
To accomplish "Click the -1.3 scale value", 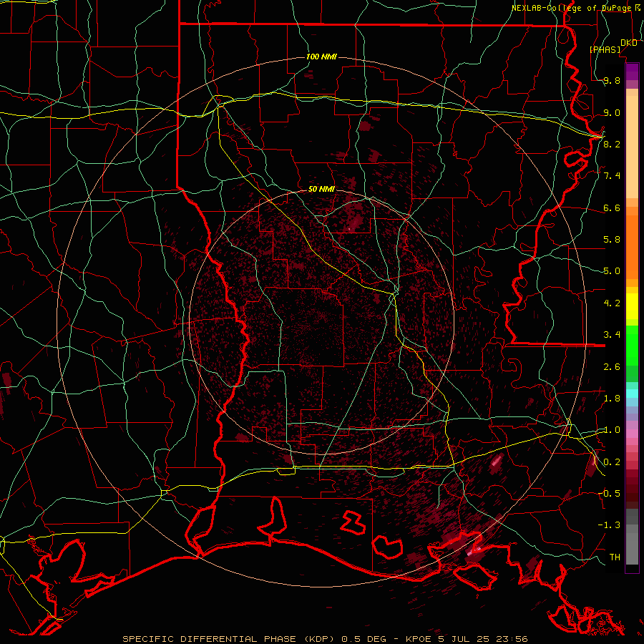I will click(609, 525).
